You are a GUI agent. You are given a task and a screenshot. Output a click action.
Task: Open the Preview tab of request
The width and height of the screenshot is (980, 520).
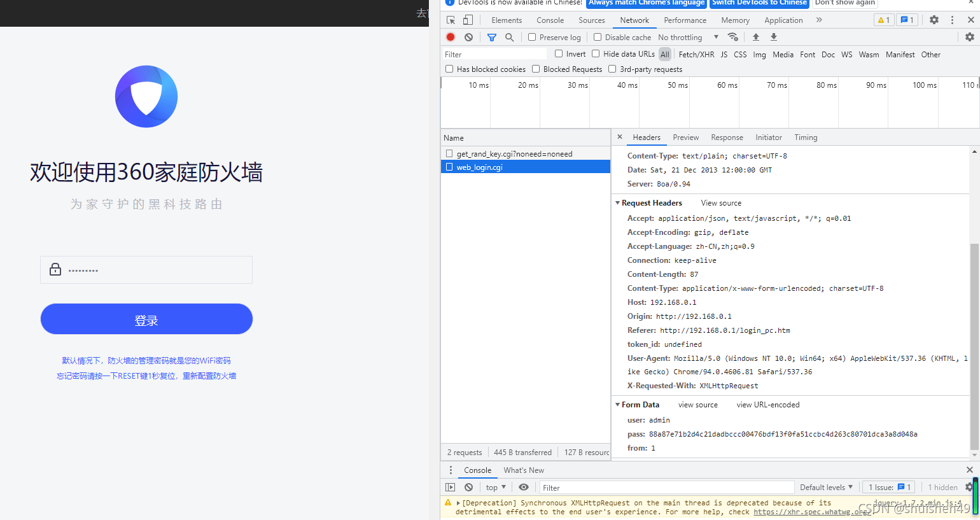[x=685, y=137]
